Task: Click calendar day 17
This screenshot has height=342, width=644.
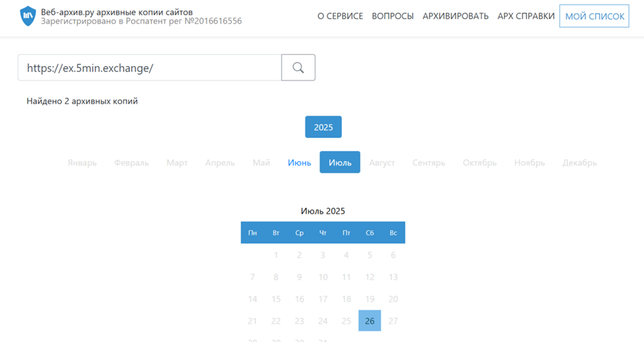Action: coord(323,299)
